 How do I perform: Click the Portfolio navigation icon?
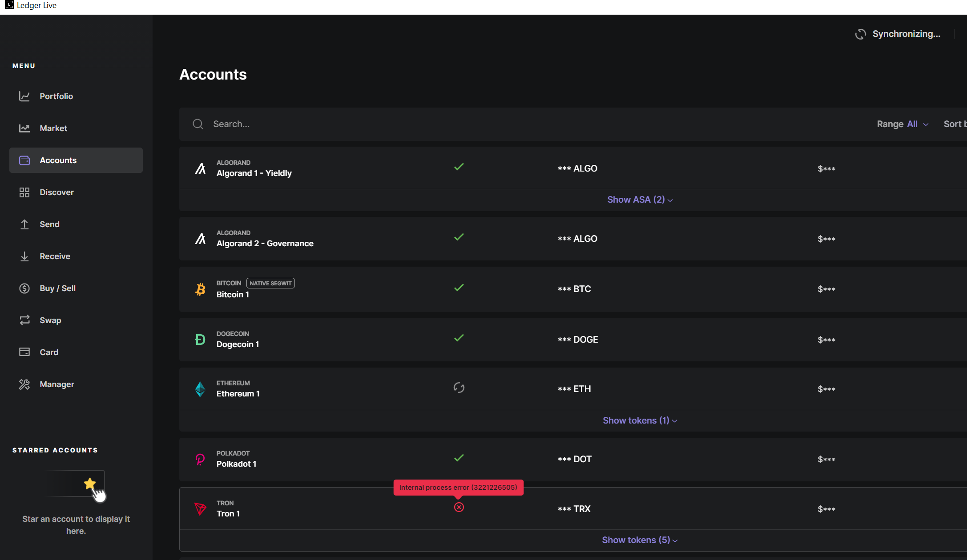[24, 96]
